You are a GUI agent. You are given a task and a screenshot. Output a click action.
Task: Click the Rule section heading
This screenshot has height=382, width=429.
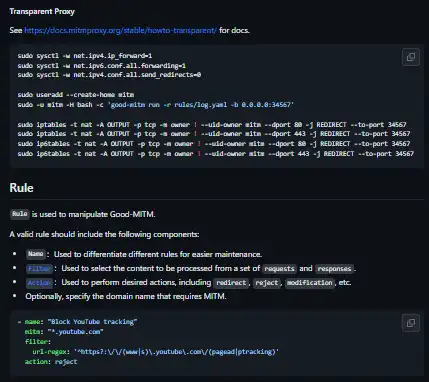21,188
